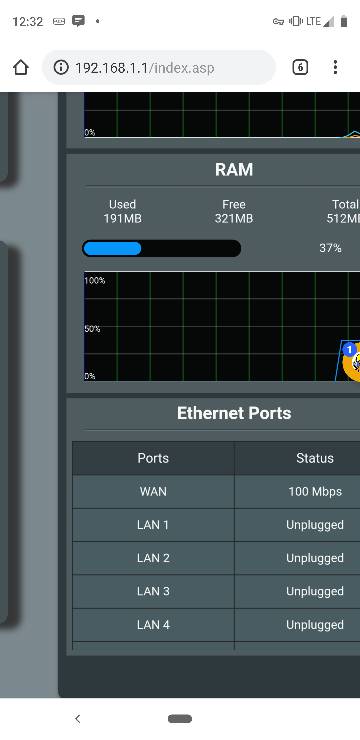
Task: Tap the message notification icon in status bar
Action: [78, 21]
